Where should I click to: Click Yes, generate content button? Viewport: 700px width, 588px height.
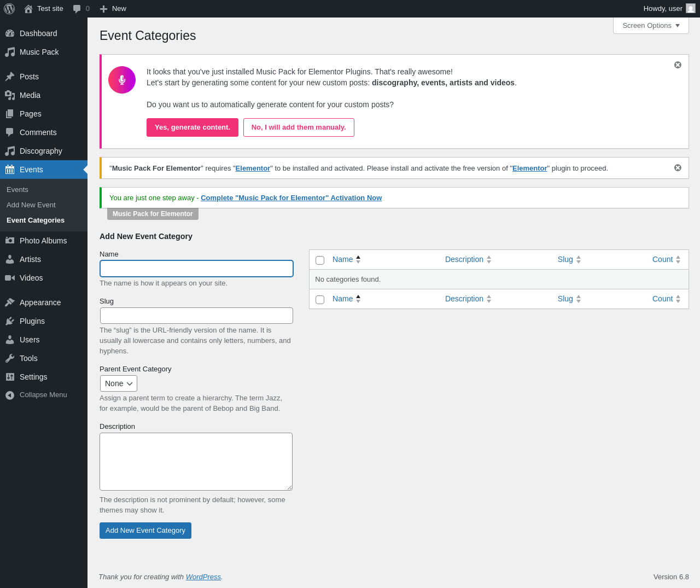pyautogui.click(x=192, y=127)
